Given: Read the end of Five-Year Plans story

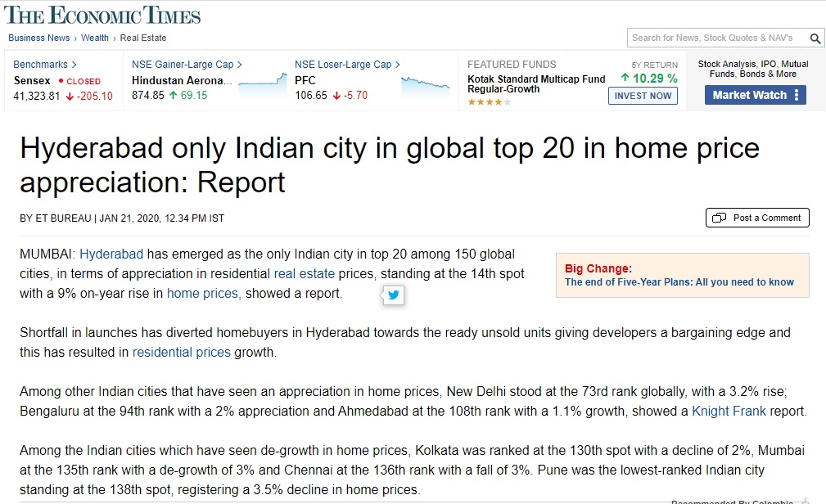Looking at the screenshot, I should (x=679, y=282).
